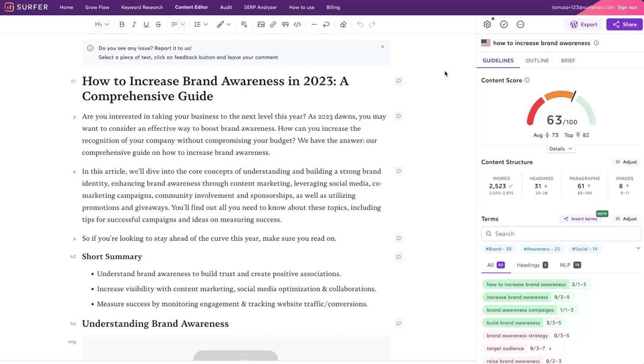Image resolution: width=644 pixels, height=364 pixels.
Task: Switch to the OUTLINE tab
Action: pyautogui.click(x=537, y=61)
